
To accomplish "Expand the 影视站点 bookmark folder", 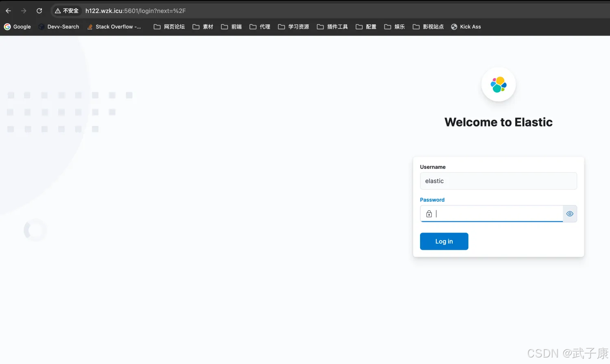I will [x=428, y=27].
